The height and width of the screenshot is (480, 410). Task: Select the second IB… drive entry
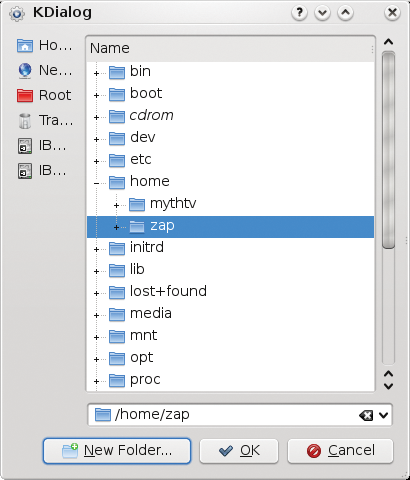pyautogui.click(x=42, y=171)
